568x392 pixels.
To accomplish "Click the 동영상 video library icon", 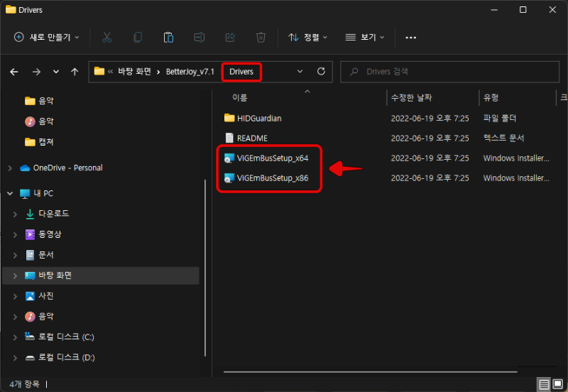I will [x=30, y=234].
